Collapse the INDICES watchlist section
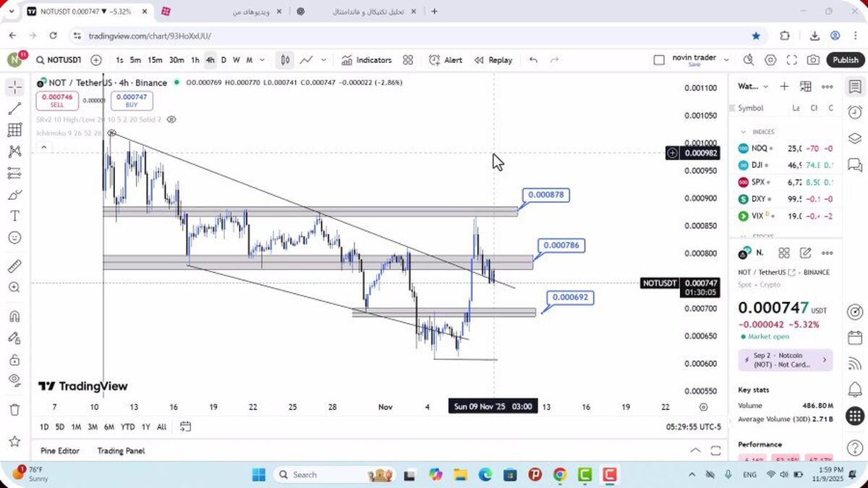The image size is (868, 488). pyautogui.click(x=743, y=132)
